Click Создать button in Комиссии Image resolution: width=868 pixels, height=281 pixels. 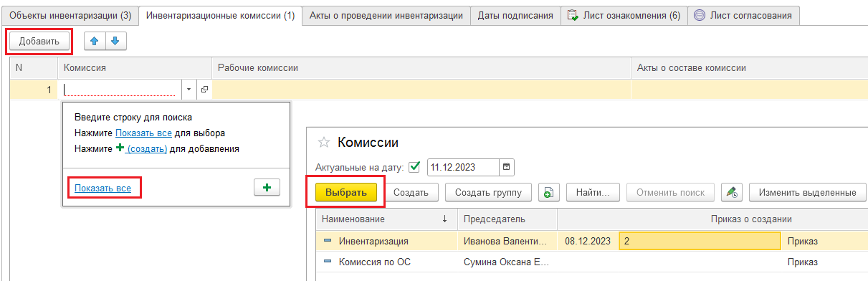click(411, 192)
